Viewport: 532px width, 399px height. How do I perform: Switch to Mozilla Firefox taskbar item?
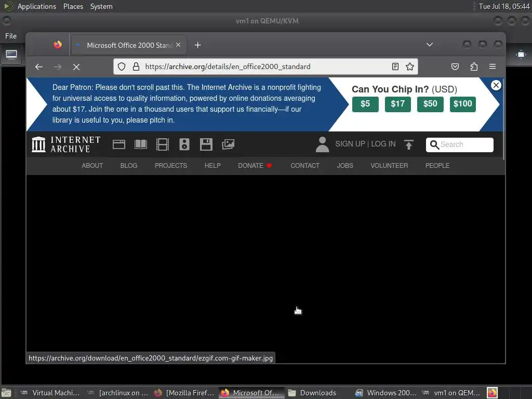point(184,393)
